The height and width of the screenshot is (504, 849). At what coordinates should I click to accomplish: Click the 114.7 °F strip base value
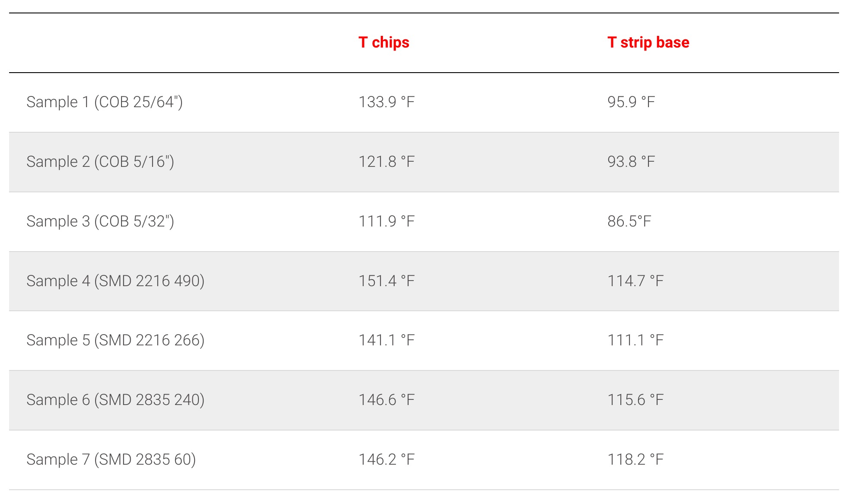[x=635, y=281]
